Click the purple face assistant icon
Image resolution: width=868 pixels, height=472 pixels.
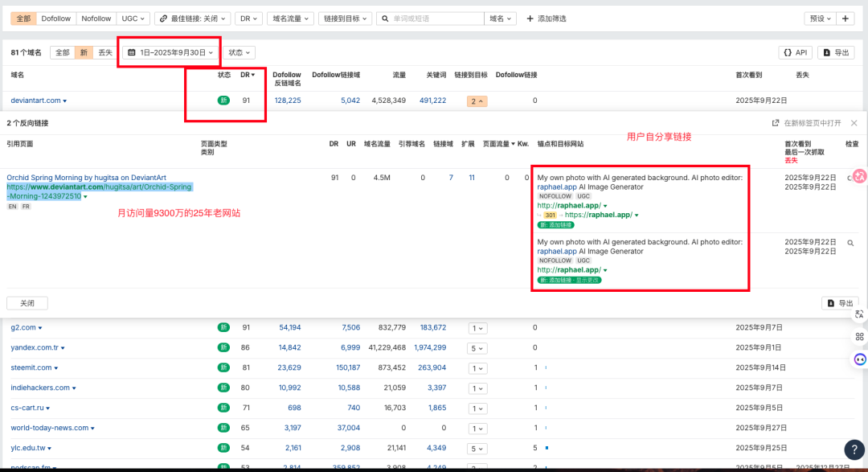[860, 359]
